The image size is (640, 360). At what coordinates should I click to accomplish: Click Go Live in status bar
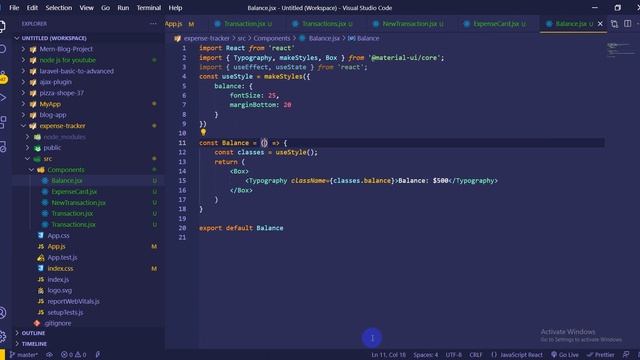tap(565, 355)
